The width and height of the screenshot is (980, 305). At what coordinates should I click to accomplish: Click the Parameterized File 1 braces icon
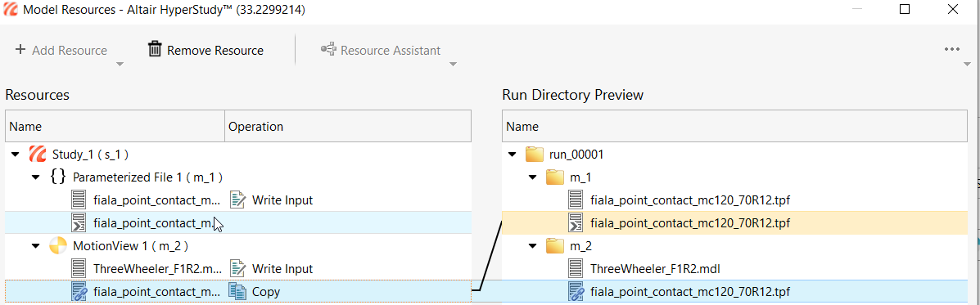click(x=57, y=177)
